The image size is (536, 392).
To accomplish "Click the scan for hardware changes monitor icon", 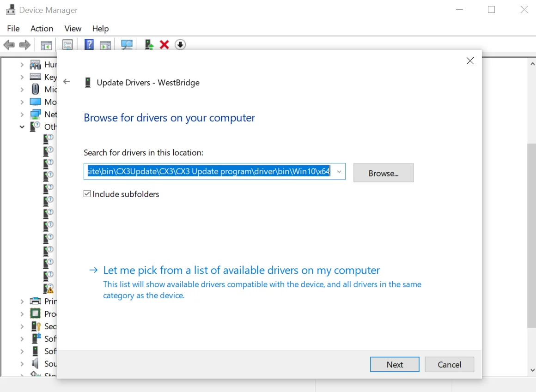I will tap(127, 45).
